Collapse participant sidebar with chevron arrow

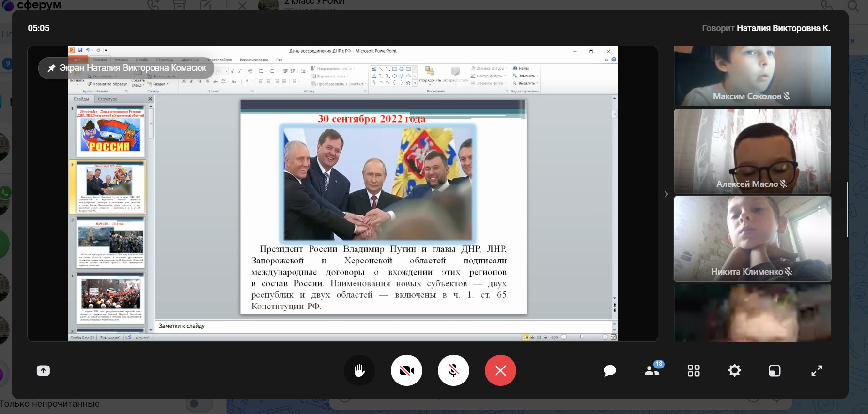pyautogui.click(x=666, y=194)
